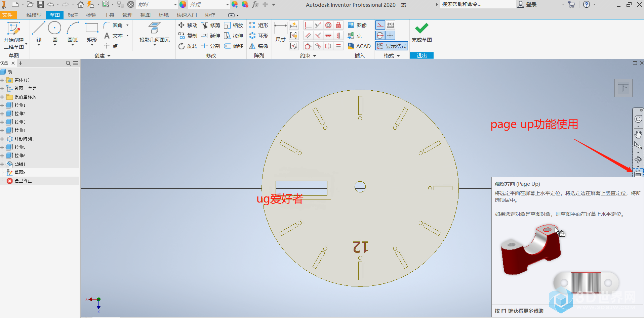The width and height of the screenshot is (644, 318).
Task: Open the 格式 panel dropdown
Action: pyautogui.click(x=392, y=56)
